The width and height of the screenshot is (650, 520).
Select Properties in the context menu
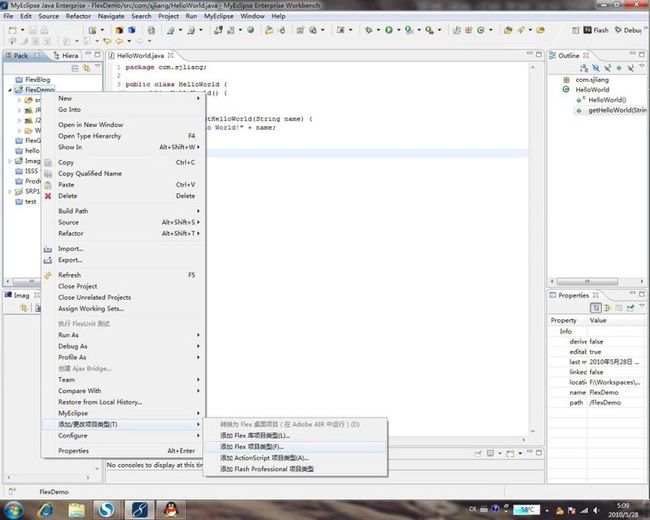[x=124, y=450]
